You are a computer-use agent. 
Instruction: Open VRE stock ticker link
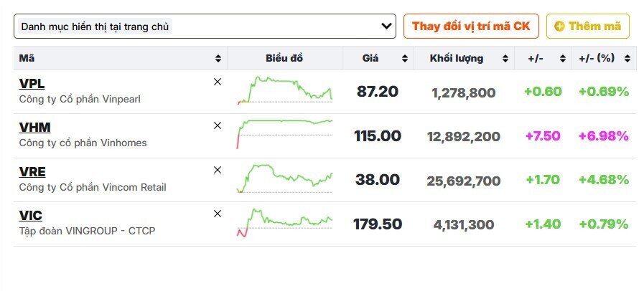tap(32, 172)
